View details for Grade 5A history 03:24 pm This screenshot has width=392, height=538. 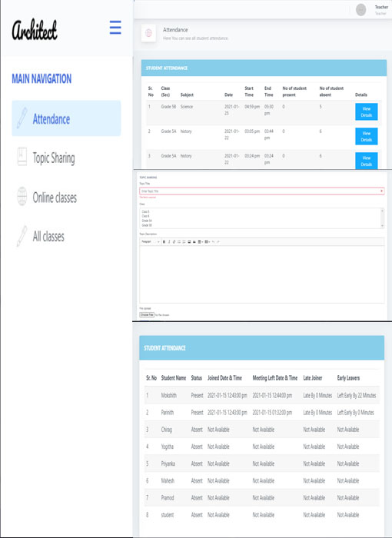367,161
